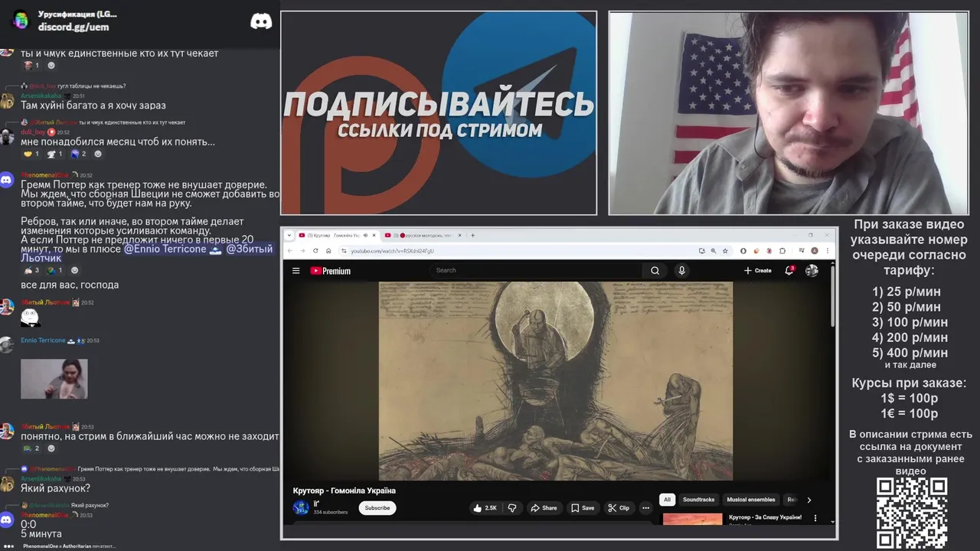Open options for За Славу України video
The width and height of the screenshot is (980, 551).
pyautogui.click(x=815, y=518)
